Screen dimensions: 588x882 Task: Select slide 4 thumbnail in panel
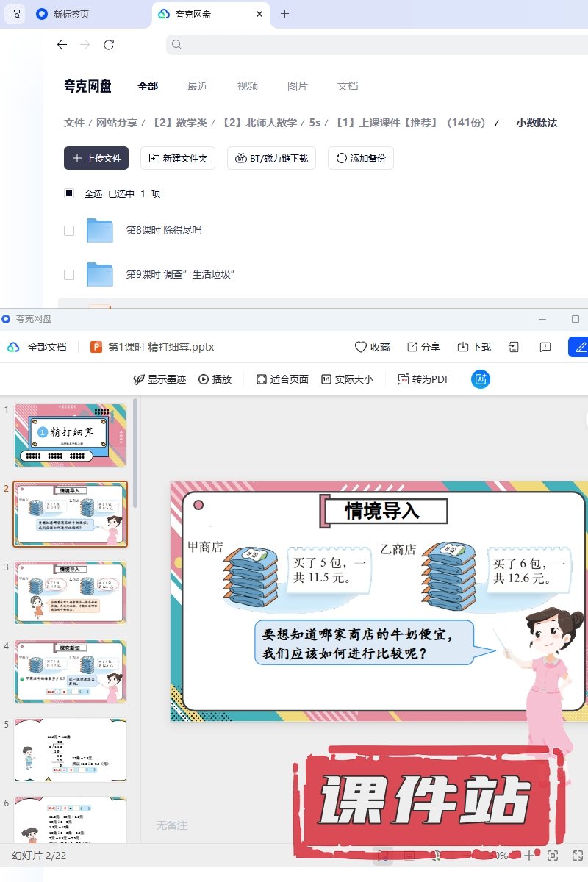(x=71, y=671)
